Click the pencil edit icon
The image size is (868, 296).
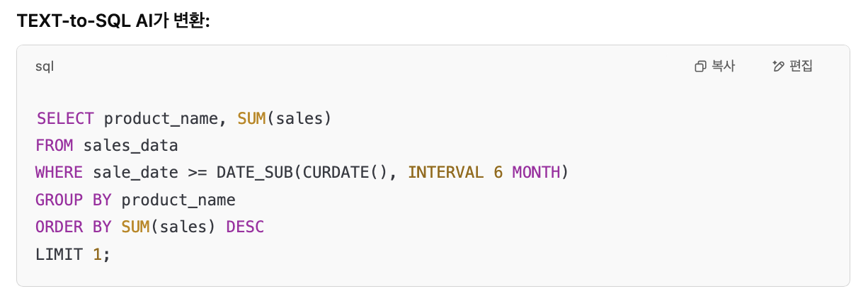[778, 67]
